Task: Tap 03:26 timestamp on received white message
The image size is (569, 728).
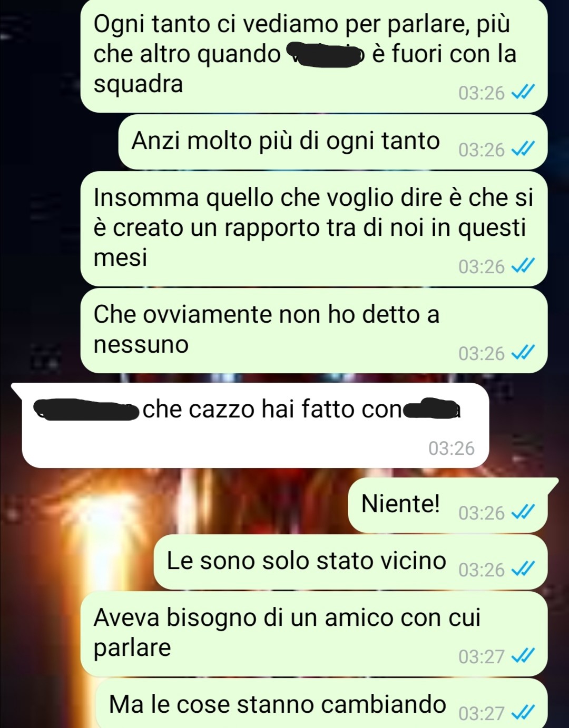Action: coord(452,448)
